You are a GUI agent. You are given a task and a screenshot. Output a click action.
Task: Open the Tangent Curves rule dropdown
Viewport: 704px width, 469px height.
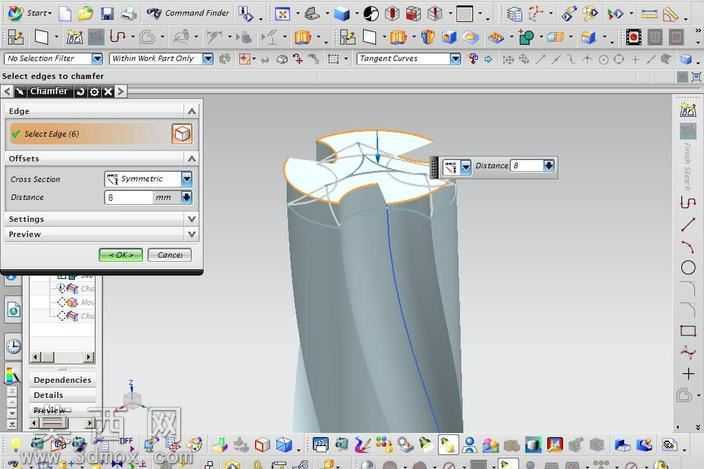(x=455, y=58)
